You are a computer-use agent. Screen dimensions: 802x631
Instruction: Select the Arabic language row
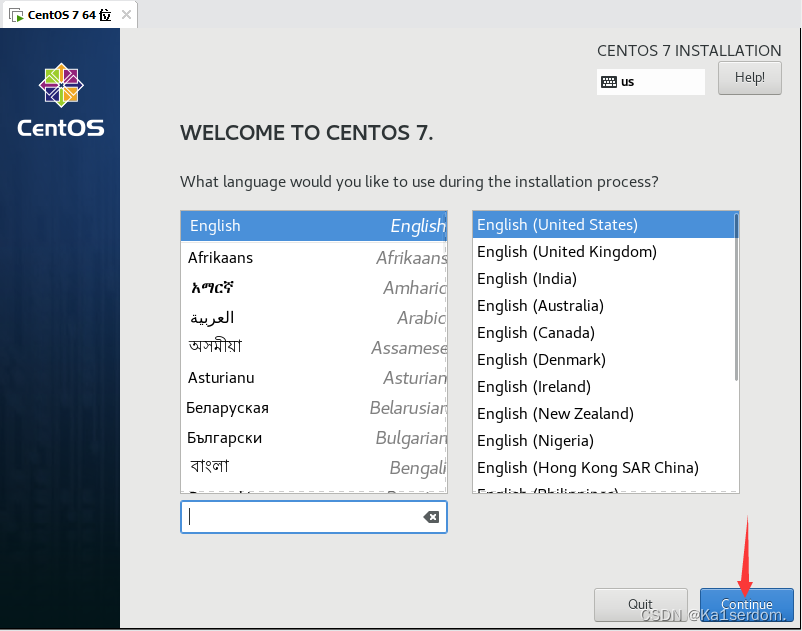(x=314, y=318)
